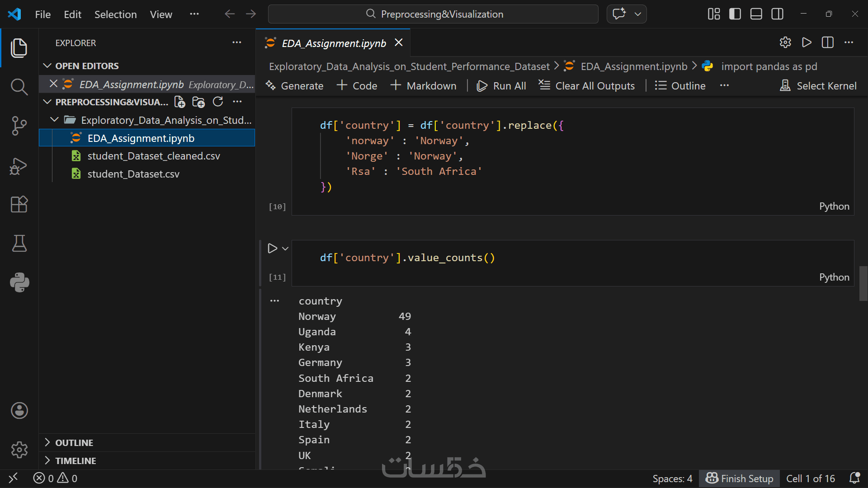Expand the OUTLINE section
Image resolution: width=868 pixels, height=488 pixels.
pyautogui.click(x=74, y=443)
